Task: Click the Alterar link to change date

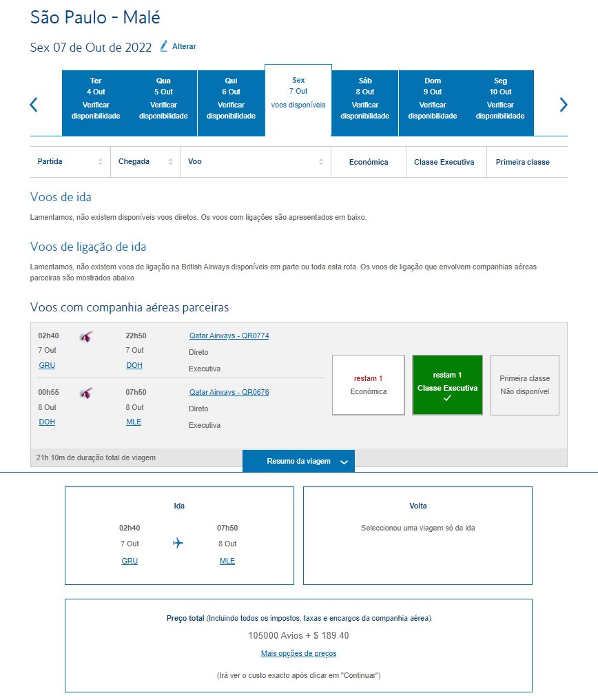Action: (184, 46)
